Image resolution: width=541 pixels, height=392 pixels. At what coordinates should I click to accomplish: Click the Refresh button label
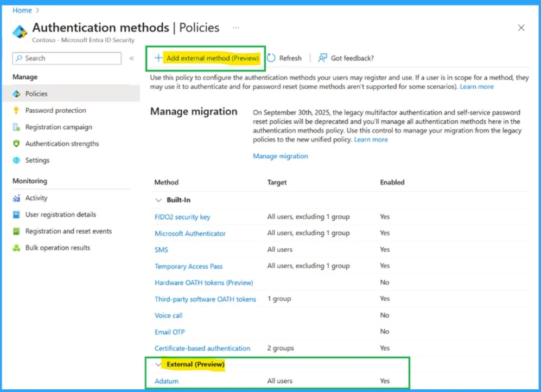click(x=290, y=58)
